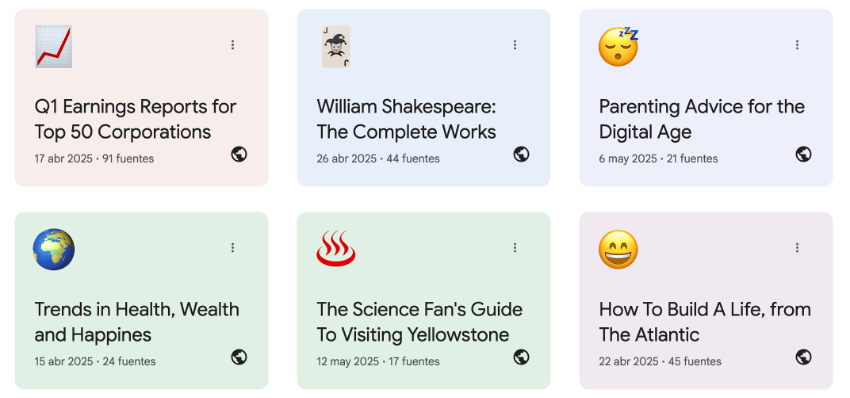
Task: Click the hot springs emoji on Yellowstone card
Action: click(x=336, y=249)
